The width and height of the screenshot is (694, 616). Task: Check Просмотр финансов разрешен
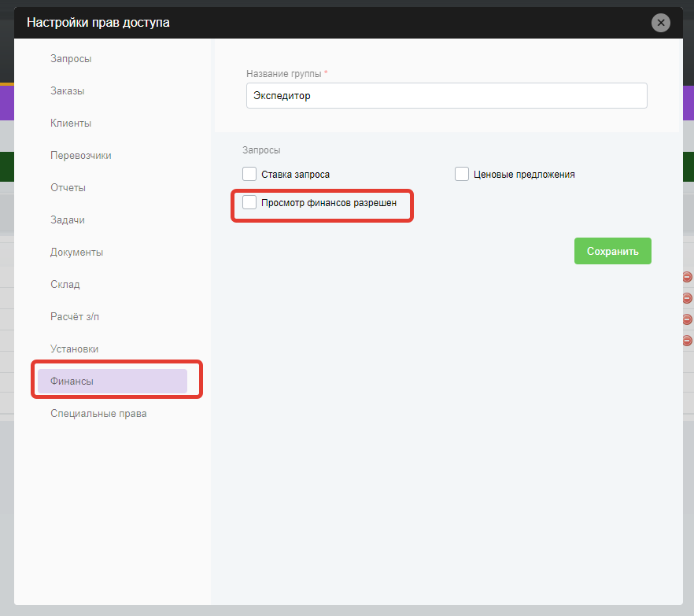(x=249, y=202)
